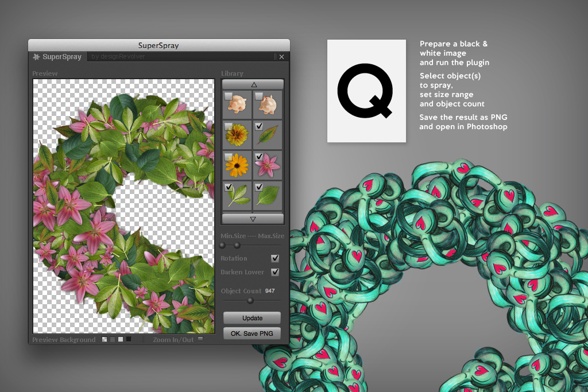This screenshot has height=392, width=588.
Task: Select the left piggy bank library thumbnail
Action: [237, 105]
